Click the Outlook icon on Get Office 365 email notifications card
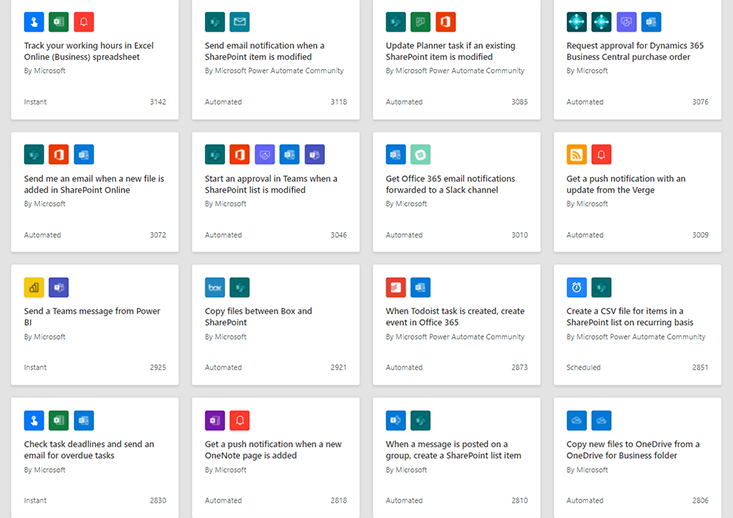The height and width of the screenshot is (518, 733). pyautogui.click(x=396, y=155)
